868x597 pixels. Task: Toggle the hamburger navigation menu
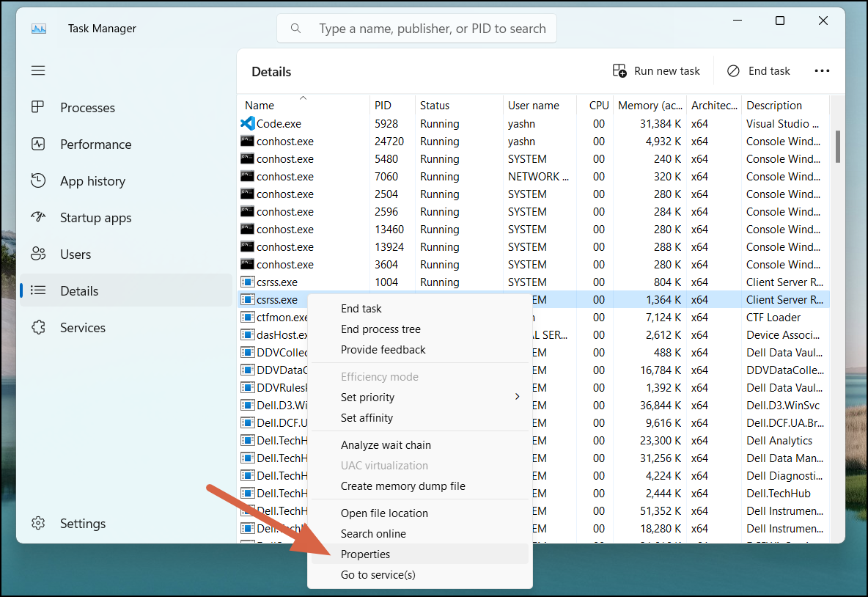[38, 70]
